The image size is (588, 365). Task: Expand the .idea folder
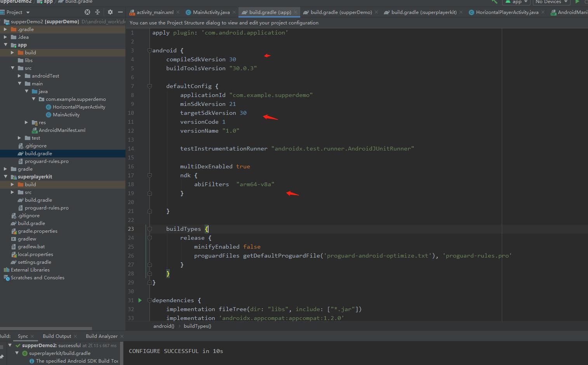[x=5, y=37]
